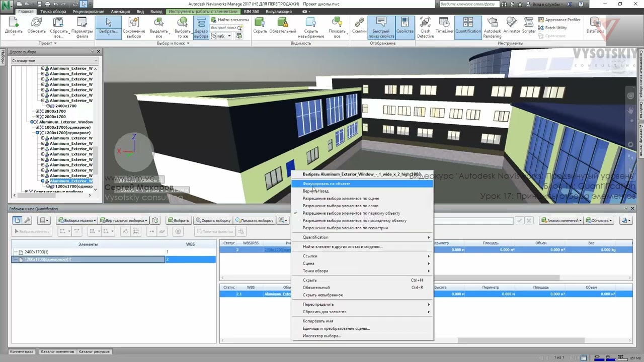Open the Выборка модели dropdown
Image resolution: width=644 pixels, height=362 pixels.
click(76, 220)
